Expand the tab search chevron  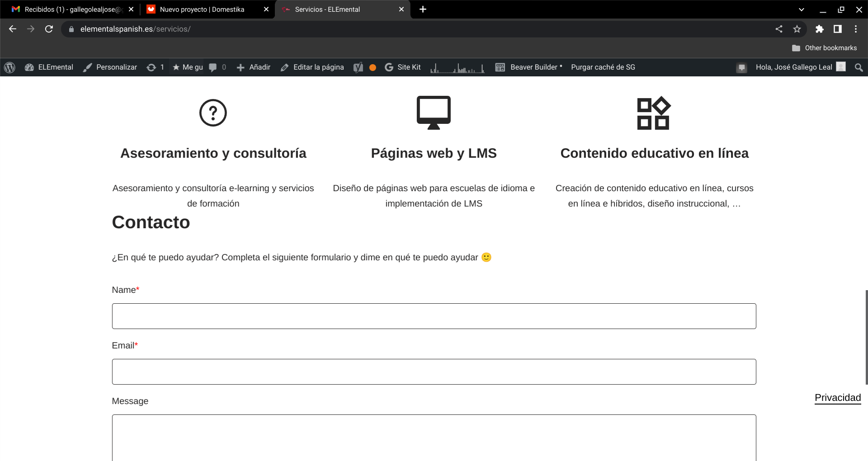[x=801, y=9]
